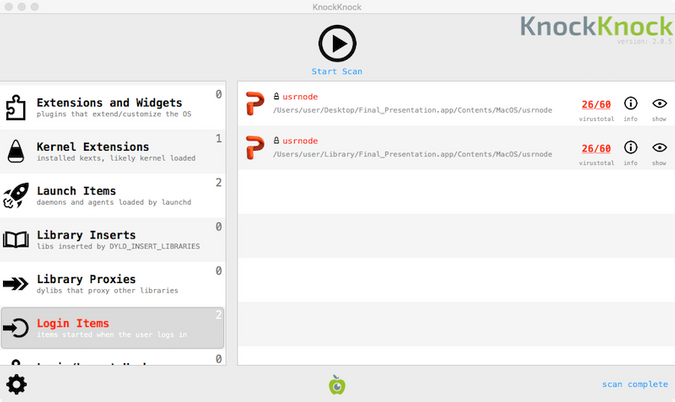This screenshot has width=675, height=402.
Task: Click 'plugins that extend/customize the OS' description
Action: click(114, 114)
